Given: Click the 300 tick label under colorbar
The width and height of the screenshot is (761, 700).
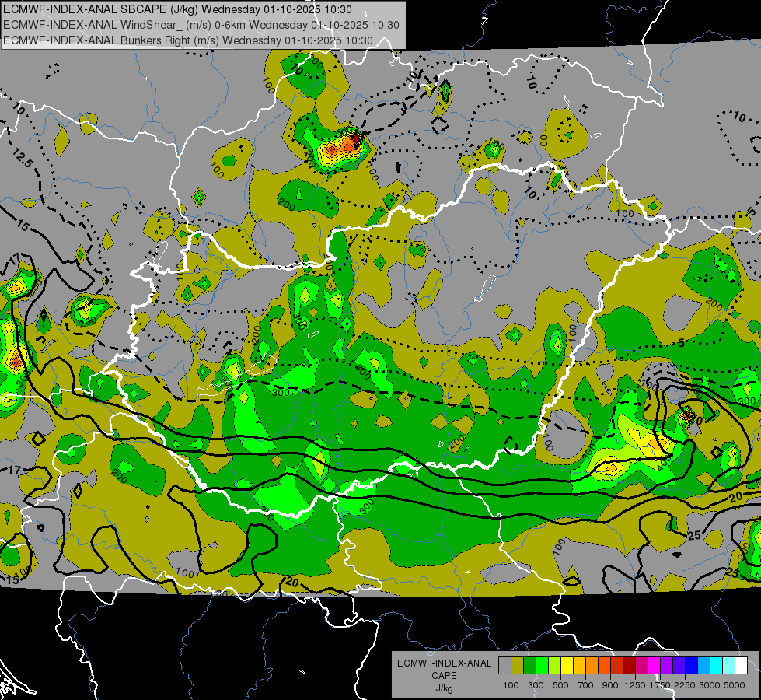Looking at the screenshot, I should 536,685.
